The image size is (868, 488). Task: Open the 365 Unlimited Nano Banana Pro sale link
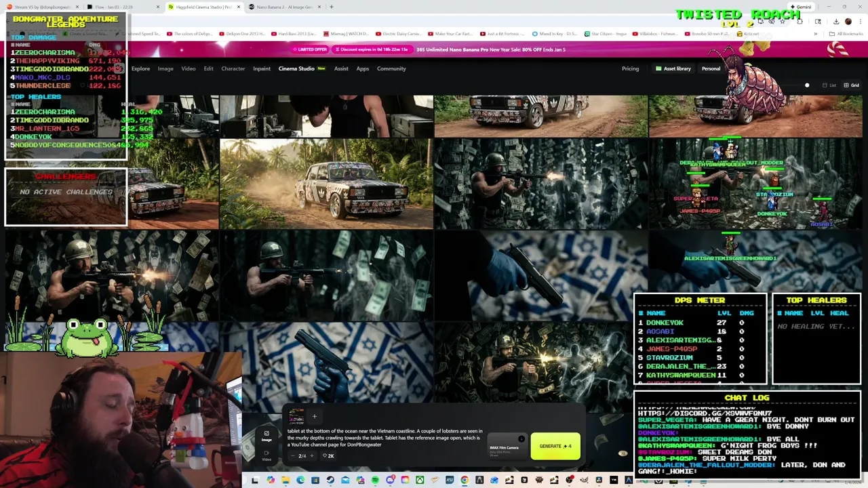(x=491, y=49)
